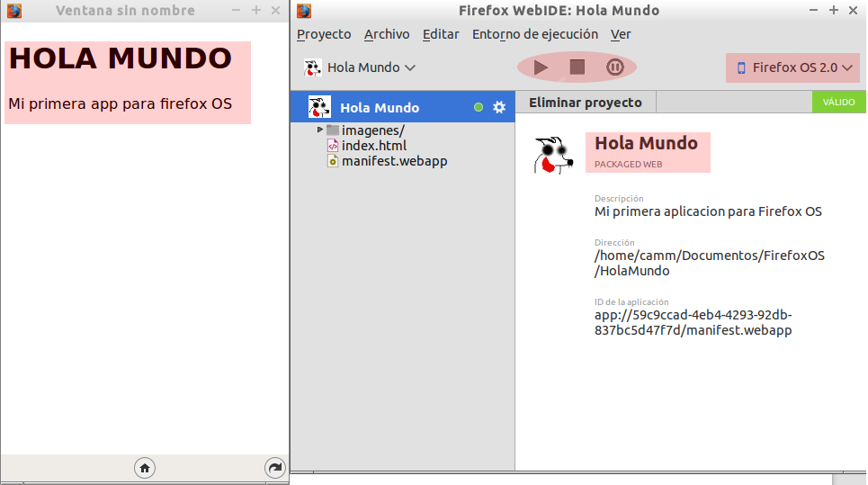
Task: Open the Ver menu
Action: (621, 34)
